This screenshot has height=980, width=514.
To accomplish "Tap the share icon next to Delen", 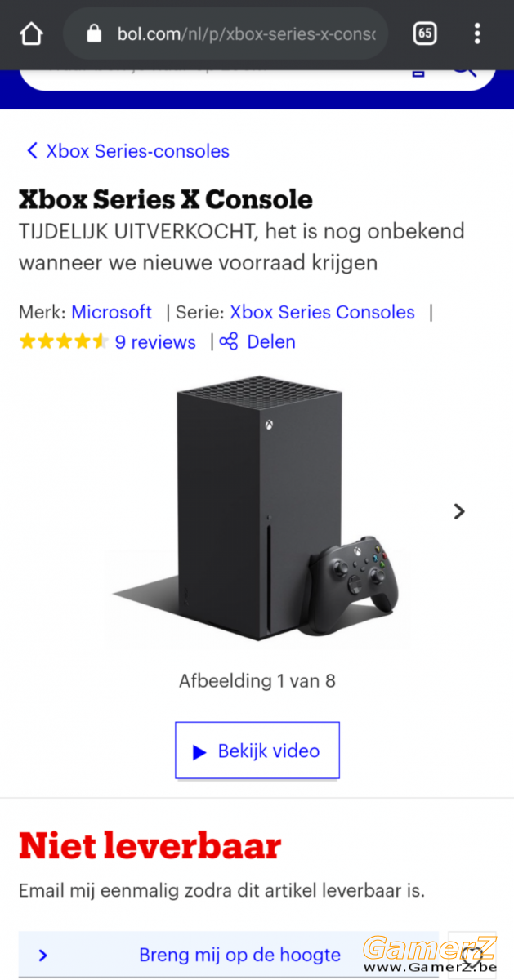I will coord(229,341).
